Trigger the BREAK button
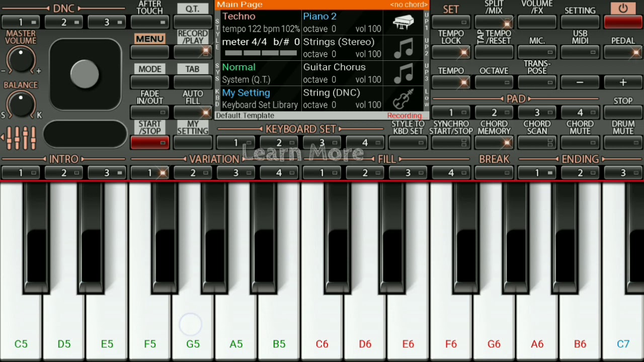 click(494, 172)
